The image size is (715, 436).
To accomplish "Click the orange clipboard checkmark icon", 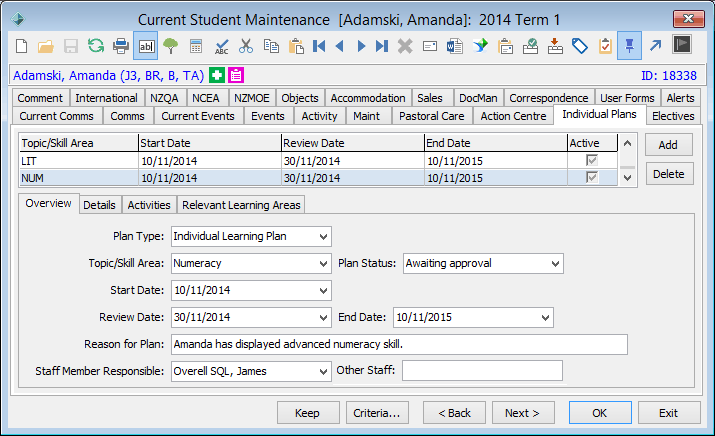I will pos(605,46).
